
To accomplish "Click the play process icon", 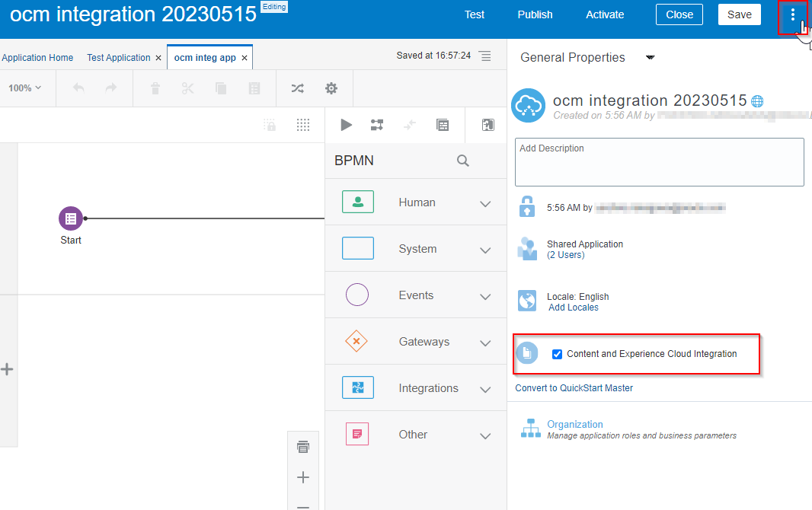I will click(346, 125).
